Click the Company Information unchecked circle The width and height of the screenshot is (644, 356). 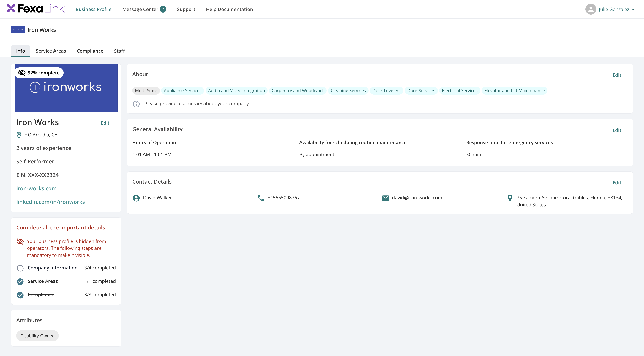click(20, 268)
